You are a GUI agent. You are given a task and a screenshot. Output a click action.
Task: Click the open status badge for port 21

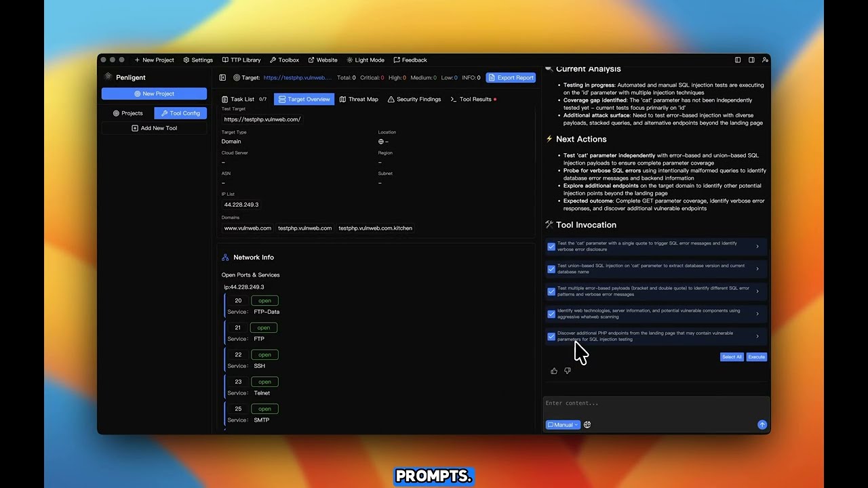[x=264, y=327]
